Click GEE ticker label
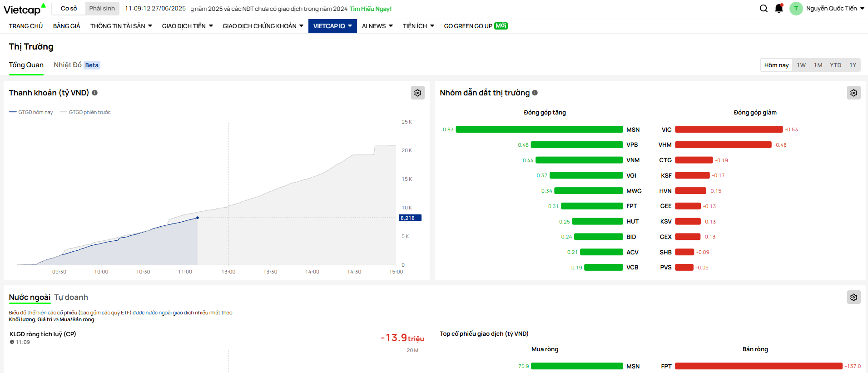 coord(666,206)
